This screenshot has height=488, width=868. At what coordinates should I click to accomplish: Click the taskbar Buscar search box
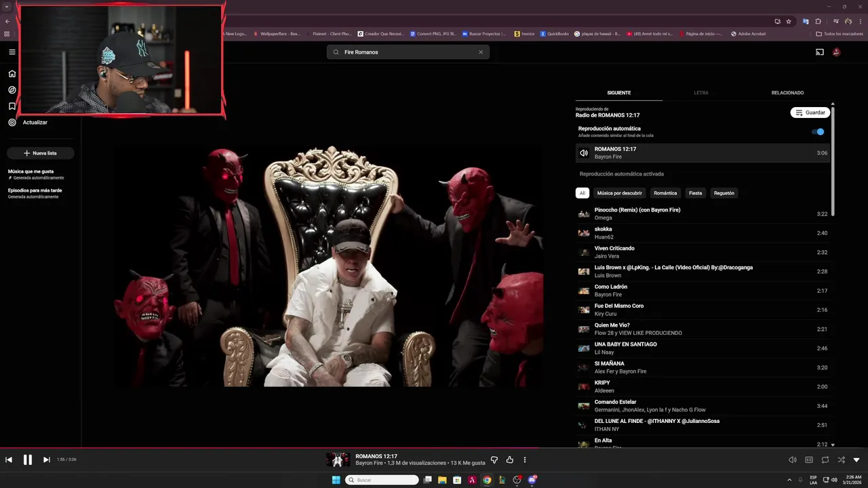[x=382, y=480]
